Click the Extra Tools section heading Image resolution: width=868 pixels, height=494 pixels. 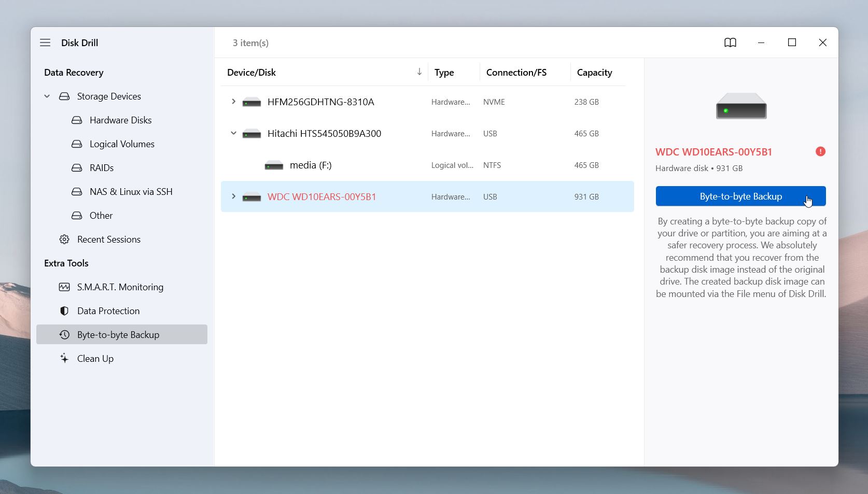pyautogui.click(x=66, y=263)
